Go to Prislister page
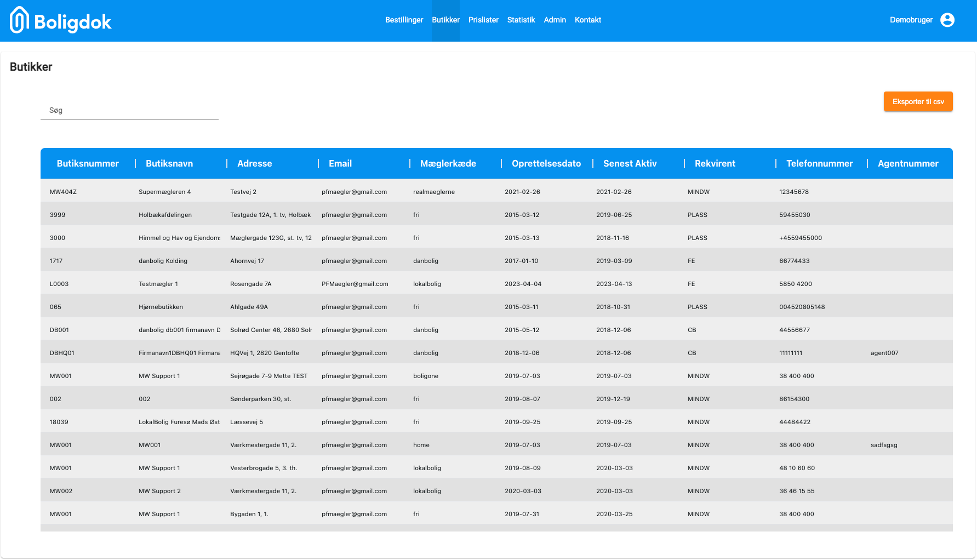The height and width of the screenshot is (560, 977). 483,20
